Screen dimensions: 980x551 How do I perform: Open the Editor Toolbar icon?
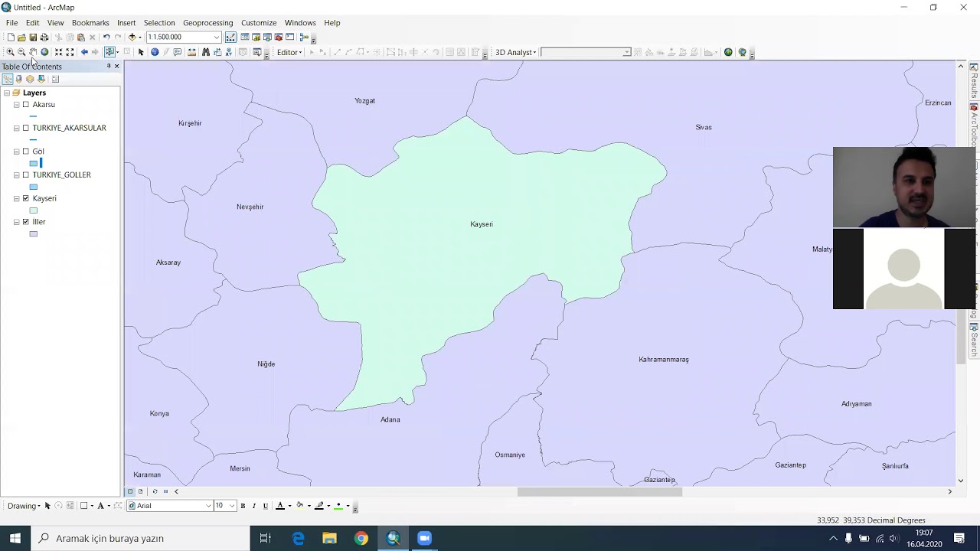[230, 37]
